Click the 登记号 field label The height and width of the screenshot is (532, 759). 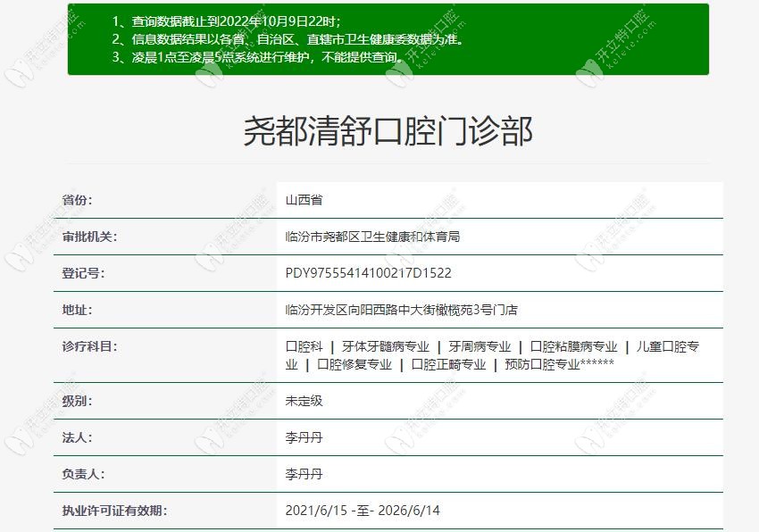pyautogui.click(x=83, y=273)
